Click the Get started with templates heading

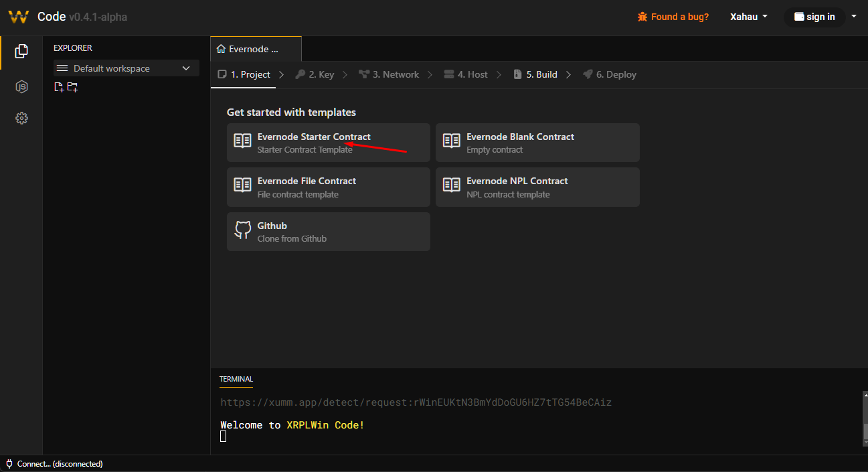[291, 112]
